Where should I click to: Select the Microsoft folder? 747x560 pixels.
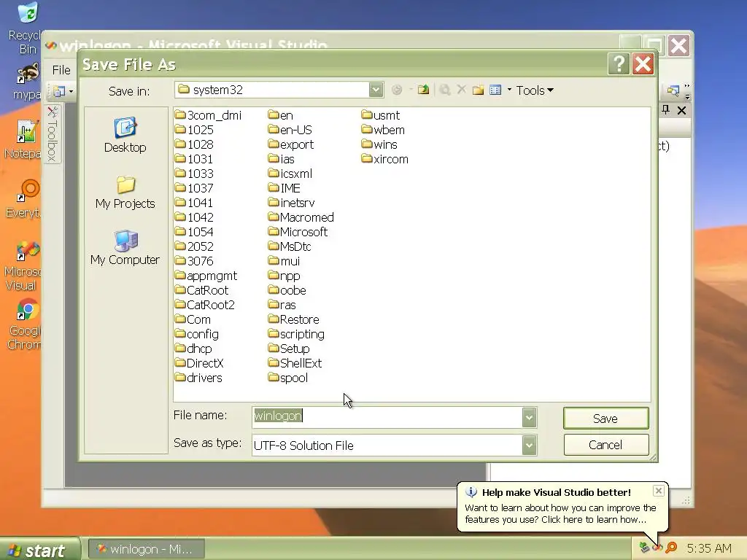click(298, 232)
